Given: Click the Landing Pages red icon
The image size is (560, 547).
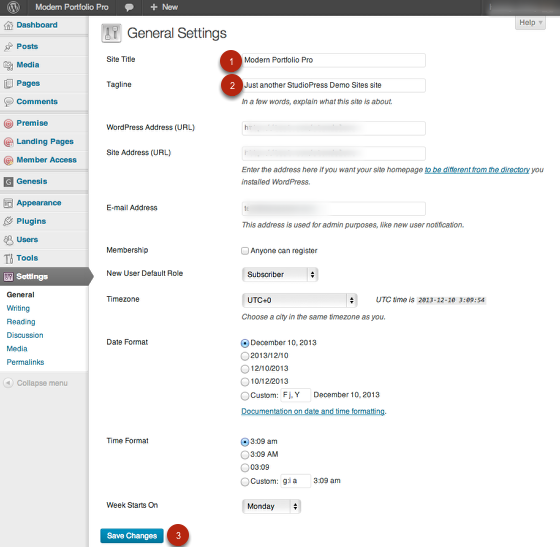Looking at the screenshot, I should 8,142.
